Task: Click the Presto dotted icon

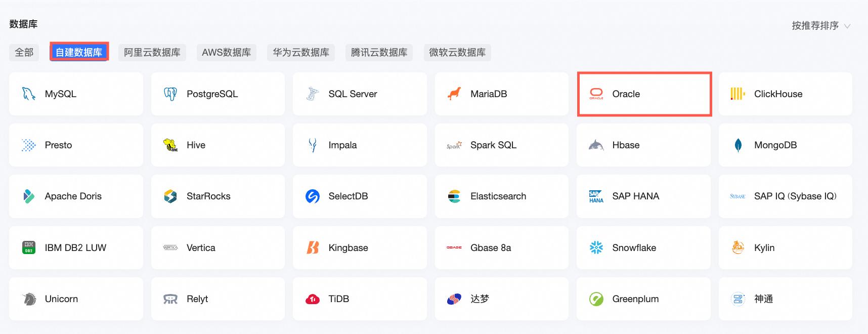Action: pyautogui.click(x=29, y=145)
